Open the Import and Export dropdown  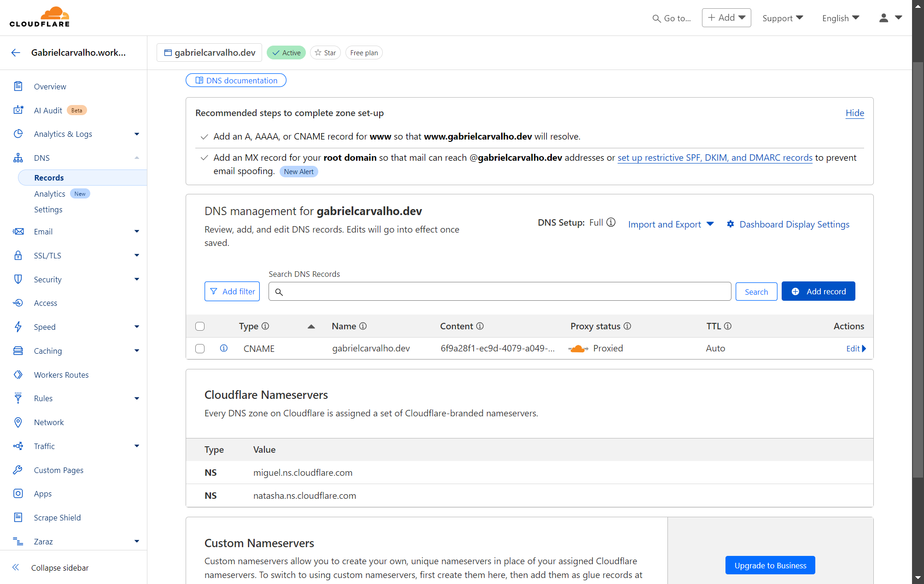pyautogui.click(x=671, y=224)
